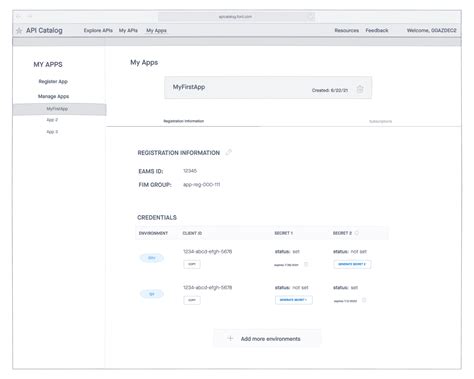Click the FIM group value app-reg-000-111
This screenshot has width=474, height=379.
(x=202, y=184)
